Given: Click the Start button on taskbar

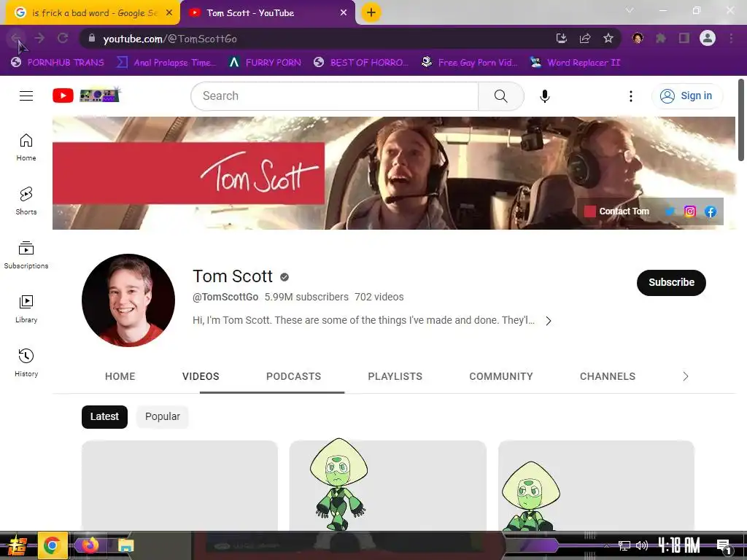Looking at the screenshot, I should pos(17,545).
